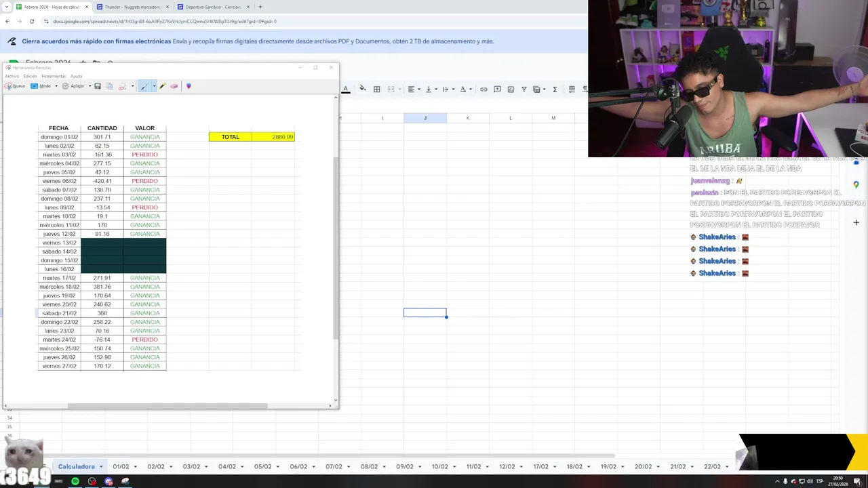Expand the Aplazar dropdown arrow

click(90, 86)
